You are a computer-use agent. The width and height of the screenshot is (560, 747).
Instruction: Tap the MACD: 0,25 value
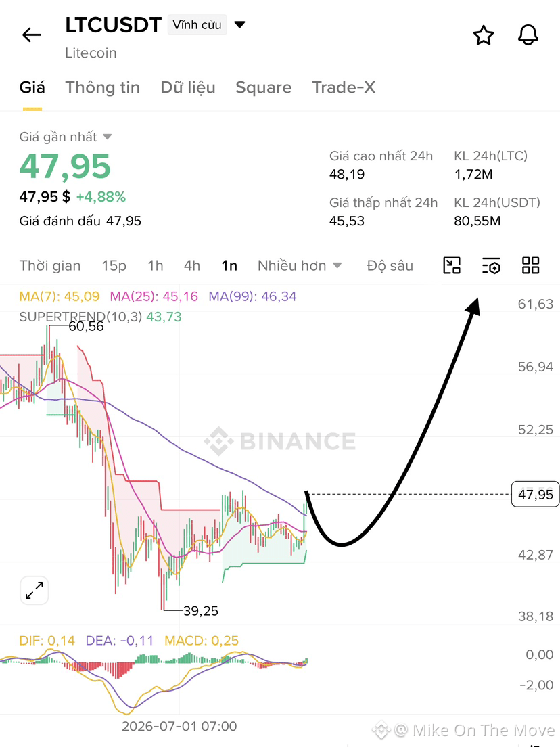(x=202, y=641)
